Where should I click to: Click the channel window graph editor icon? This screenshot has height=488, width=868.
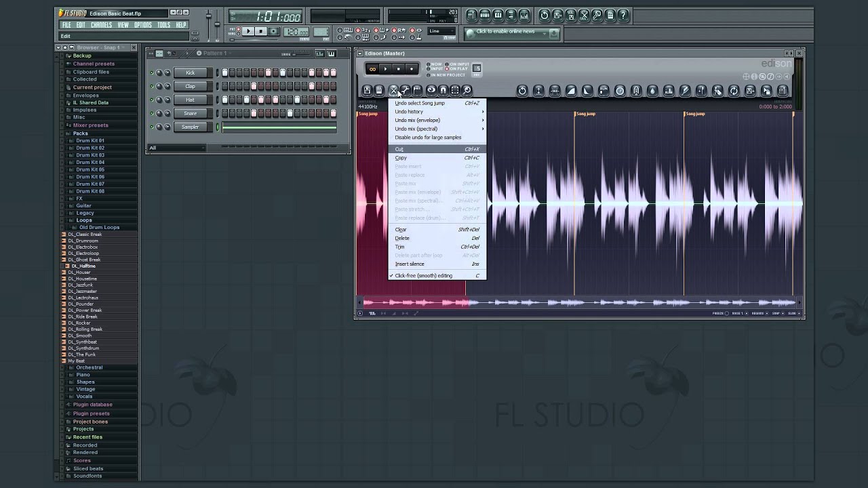[x=319, y=54]
